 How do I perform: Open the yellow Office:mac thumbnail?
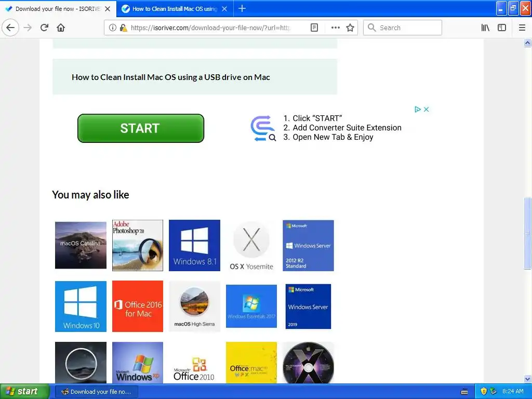coord(251,363)
